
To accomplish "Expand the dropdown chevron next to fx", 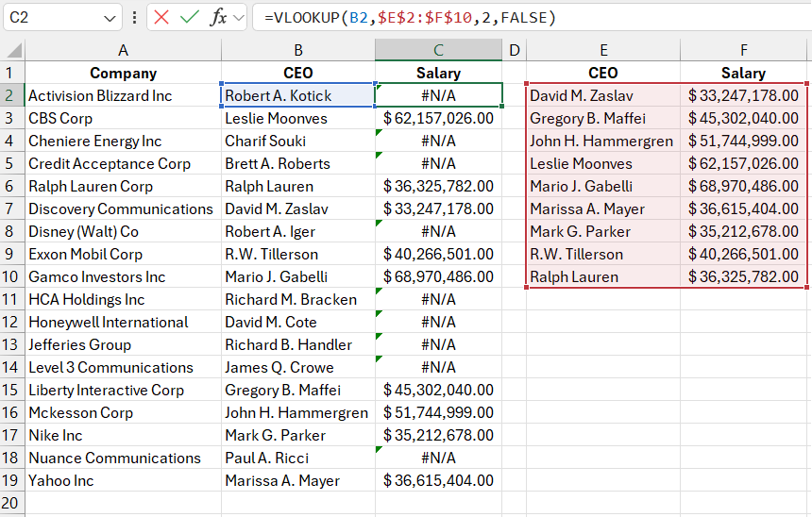I will 238,17.
